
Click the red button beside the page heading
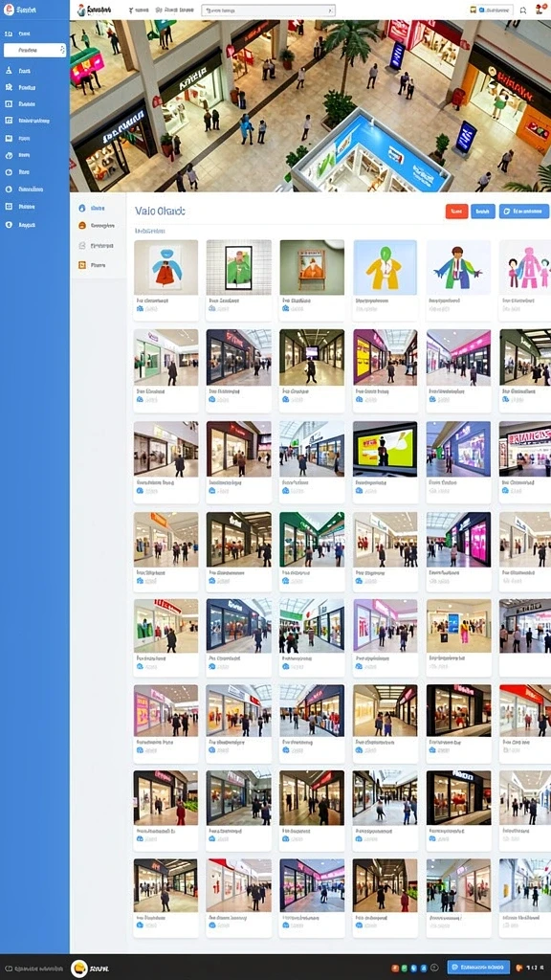tap(456, 212)
